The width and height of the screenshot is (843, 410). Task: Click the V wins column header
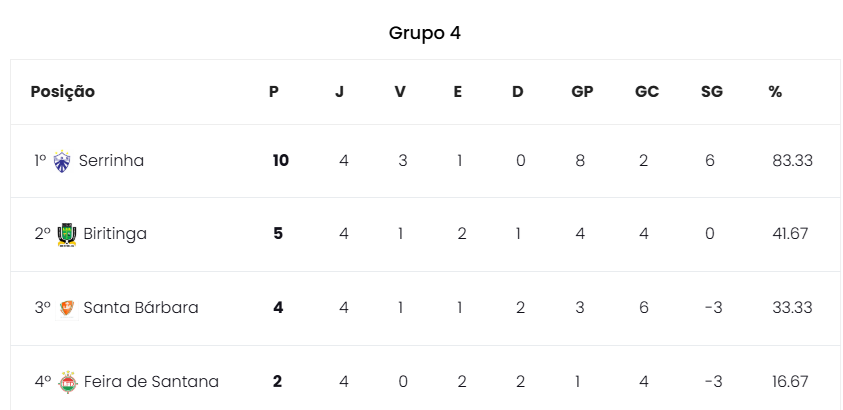pyautogui.click(x=400, y=92)
